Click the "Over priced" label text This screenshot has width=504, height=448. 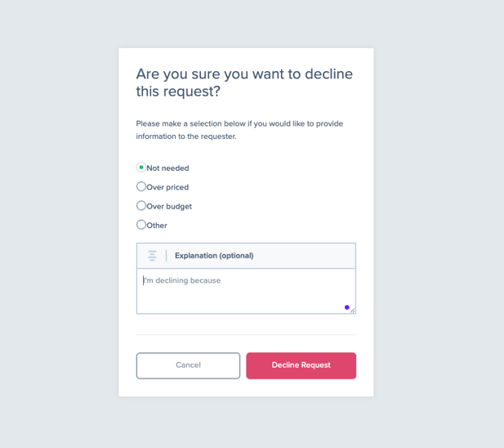pyautogui.click(x=167, y=187)
